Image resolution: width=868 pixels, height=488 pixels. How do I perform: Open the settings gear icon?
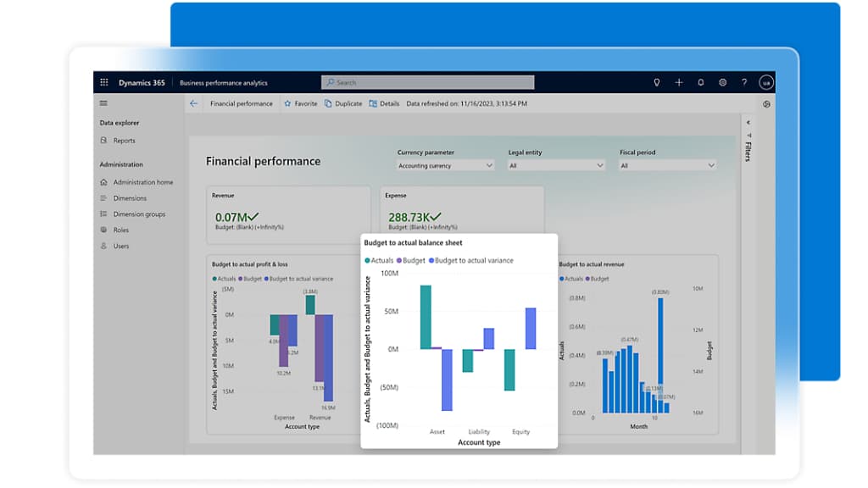pos(723,83)
